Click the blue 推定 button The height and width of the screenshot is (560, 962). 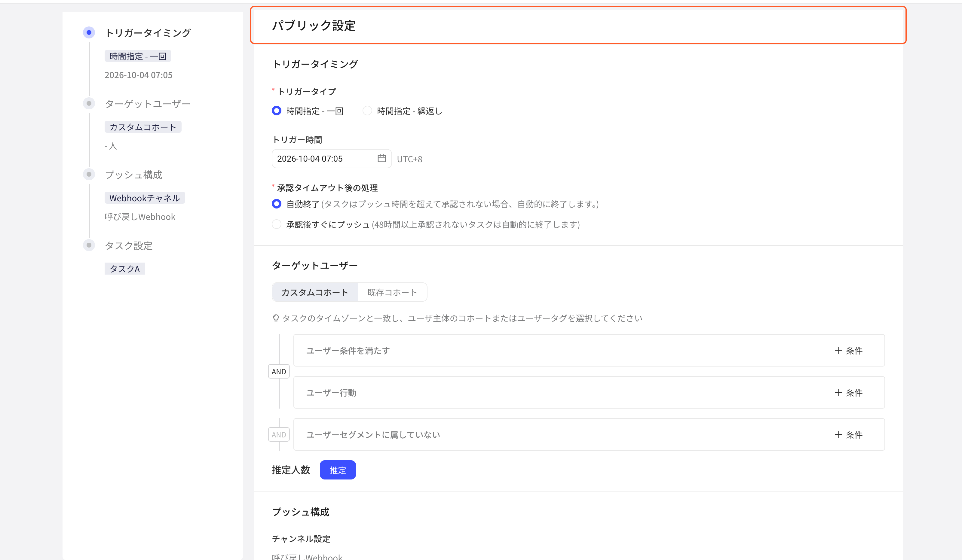tap(338, 470)
